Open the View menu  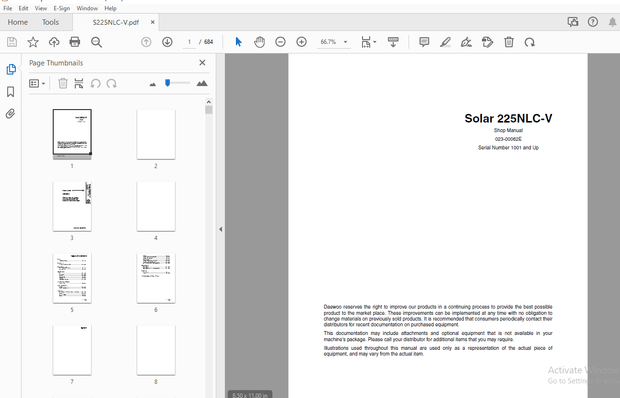point(41,8)
